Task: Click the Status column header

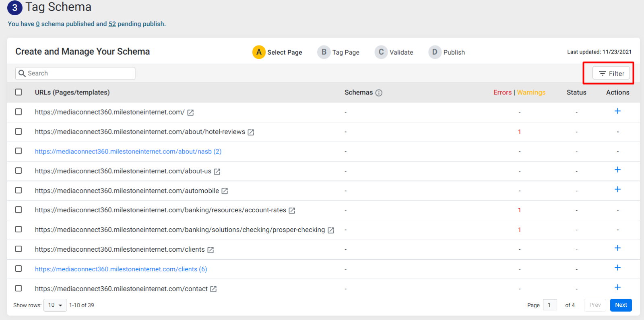Action: coord(576,92)
